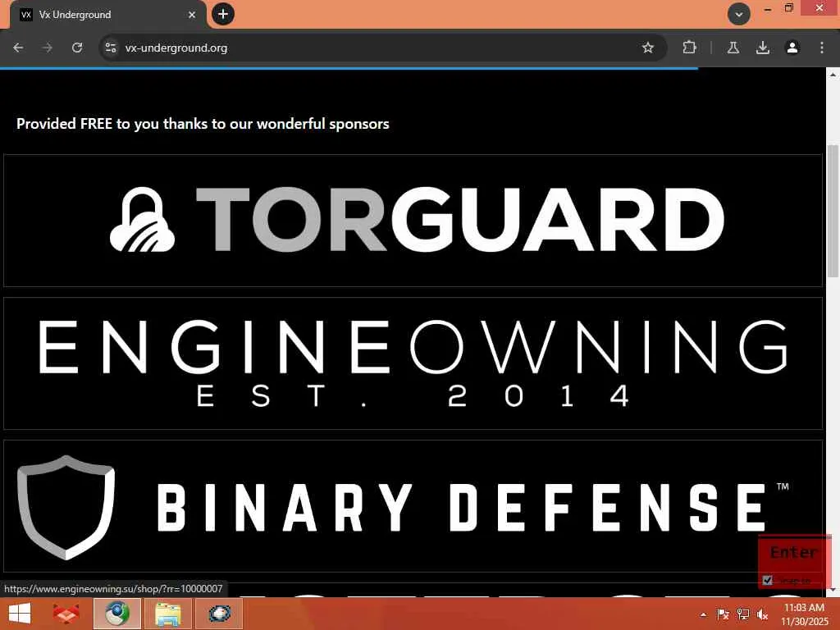This screenshot has height=630, width=840.
Task: Open the EngineOwning sponsor banner
Action: [413, 363]
